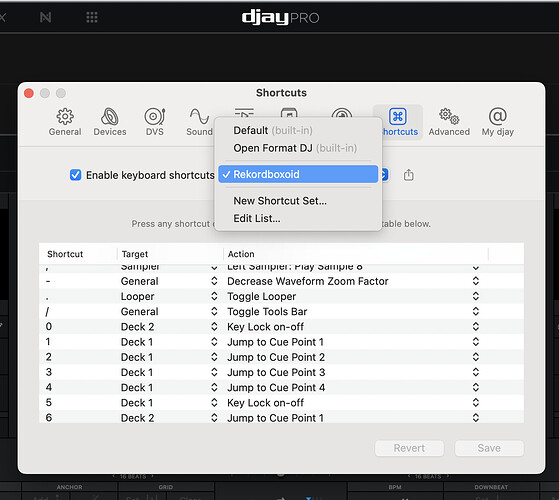Select 'Decrease Waveform Zoom Factor' action text
The width and height of the screenshot is (559, 500).
pyautogui.click(x=308, y=281)
